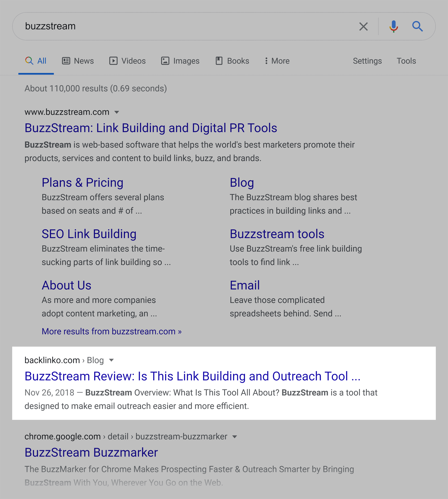Click the www.buzzstream.com URL text

[67, 112]
